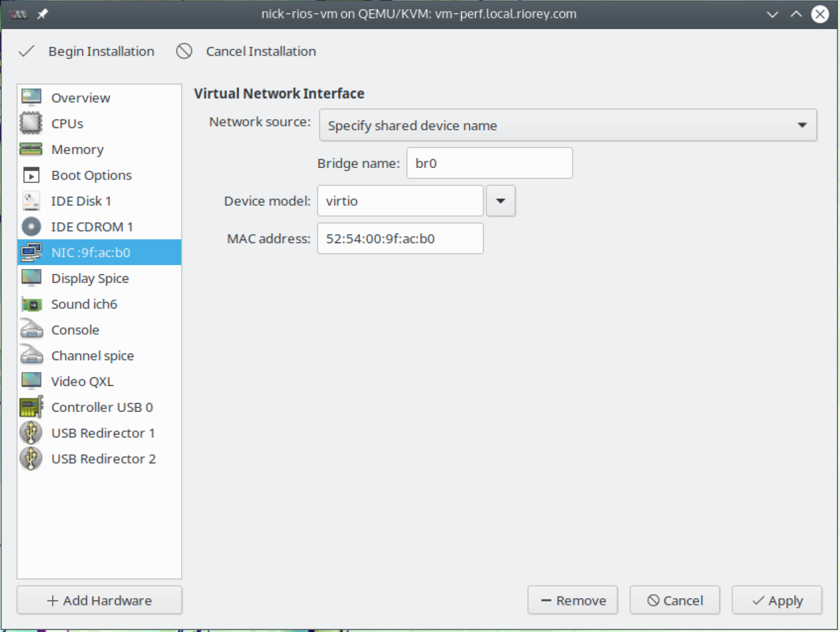Click the Overview monitor icon in sidebar
This screenshot has width=840, height=632.
(x=31, y=97)
